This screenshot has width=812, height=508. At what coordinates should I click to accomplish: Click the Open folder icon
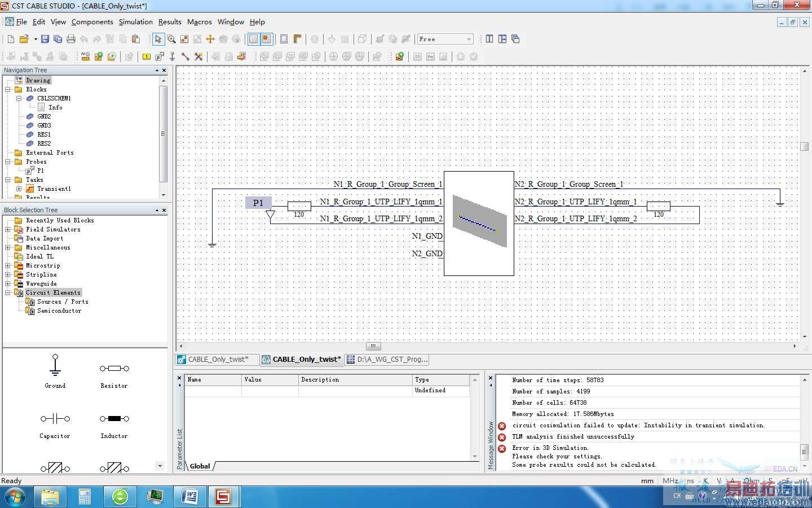24,39
